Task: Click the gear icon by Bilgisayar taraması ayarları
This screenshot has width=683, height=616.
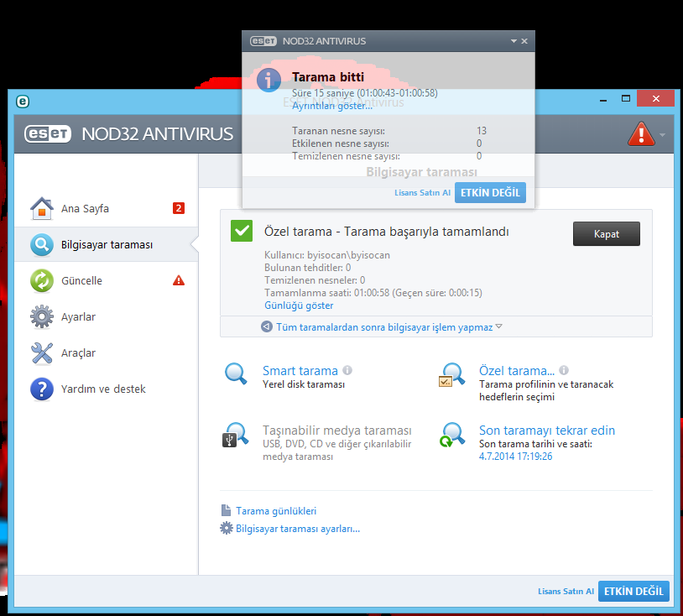Action: click(x=226, y=529)
